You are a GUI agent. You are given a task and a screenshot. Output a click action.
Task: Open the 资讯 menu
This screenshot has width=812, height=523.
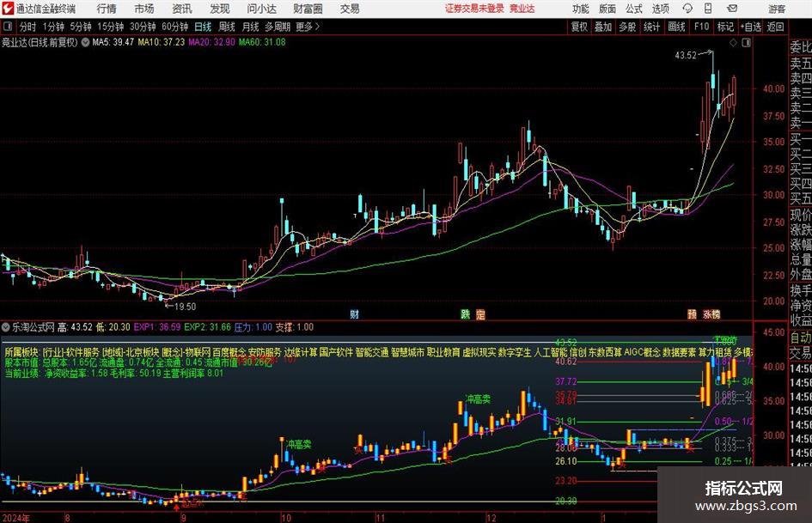(x=182, y=9)
